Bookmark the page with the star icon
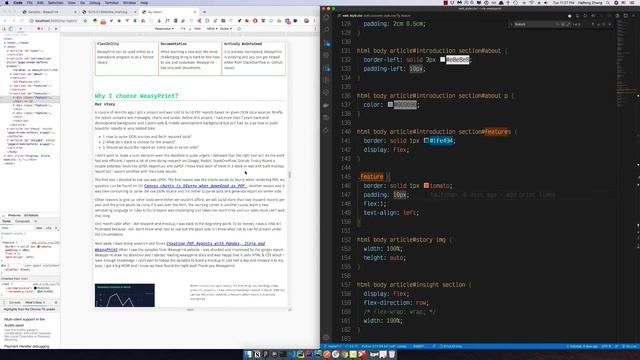 [x=85, y=20]
